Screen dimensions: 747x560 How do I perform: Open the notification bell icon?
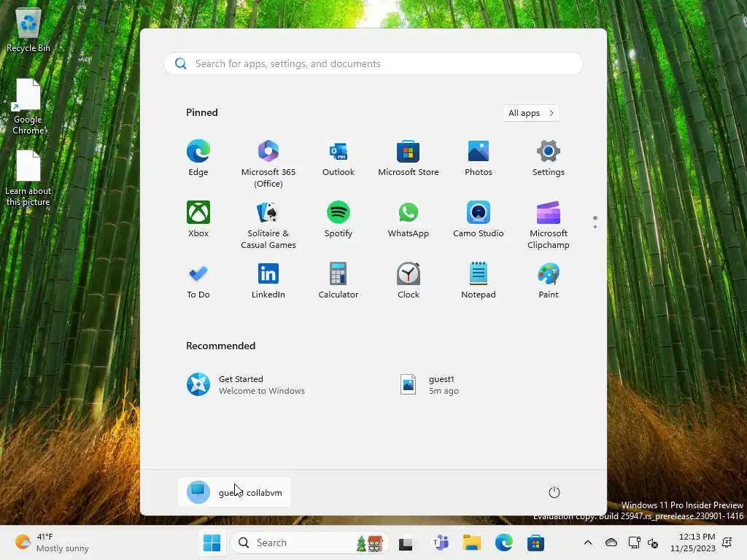point(727,542)
